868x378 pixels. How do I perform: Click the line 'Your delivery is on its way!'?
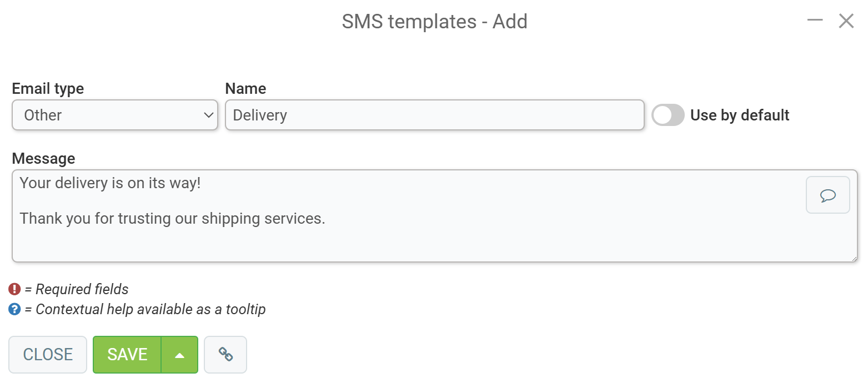(x=110, y=183)
